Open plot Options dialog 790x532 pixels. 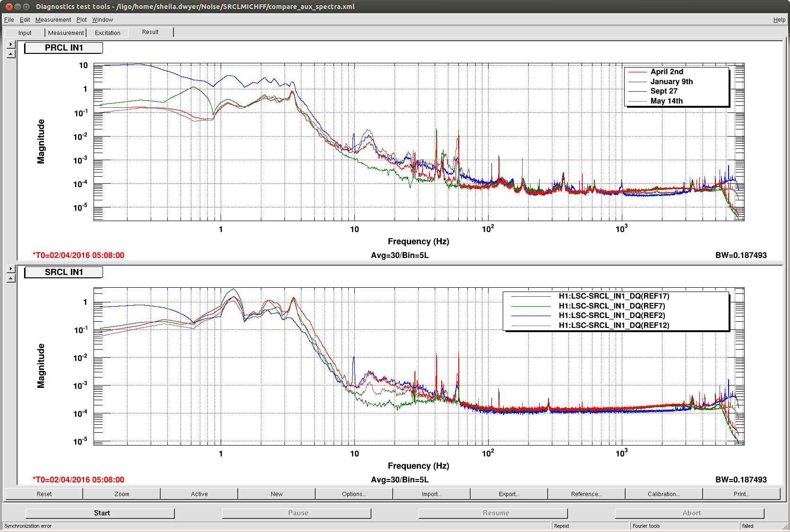(x=354, y=494)
